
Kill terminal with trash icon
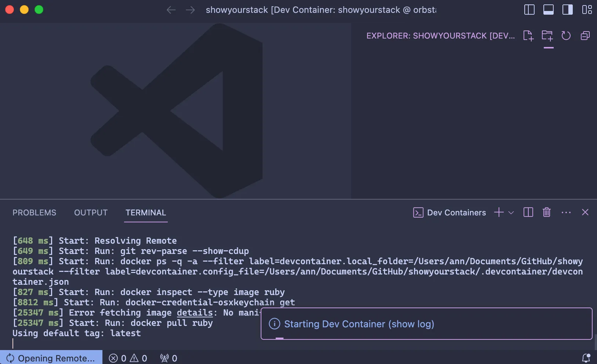547,212
